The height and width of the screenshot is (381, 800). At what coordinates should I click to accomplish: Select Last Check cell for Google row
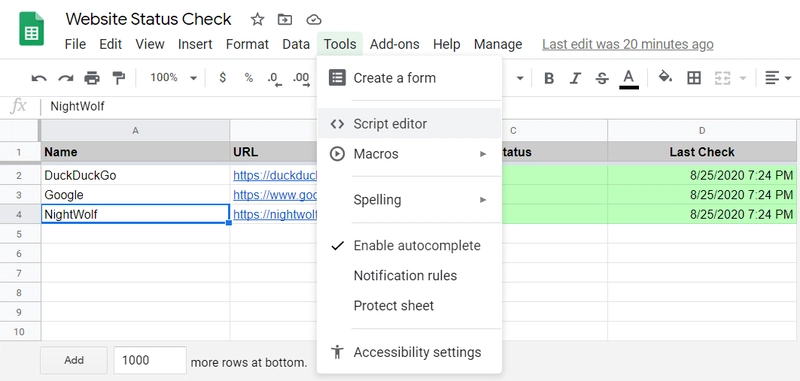[702, 195]
